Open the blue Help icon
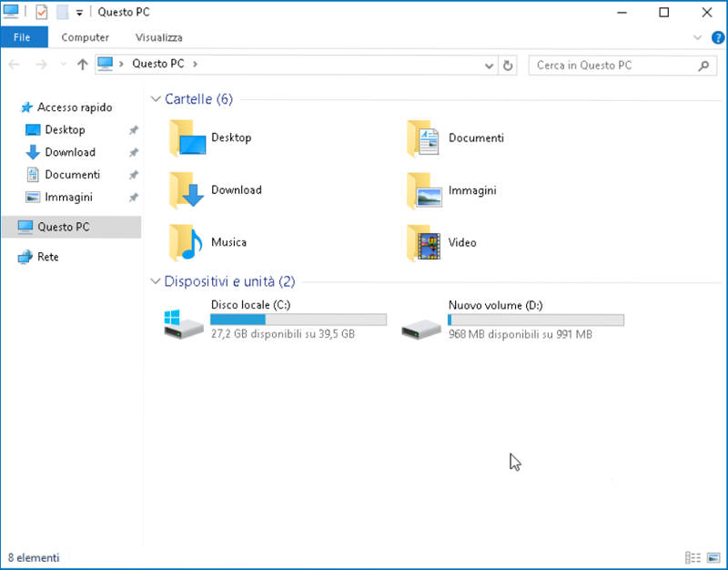 coord(717,37)
